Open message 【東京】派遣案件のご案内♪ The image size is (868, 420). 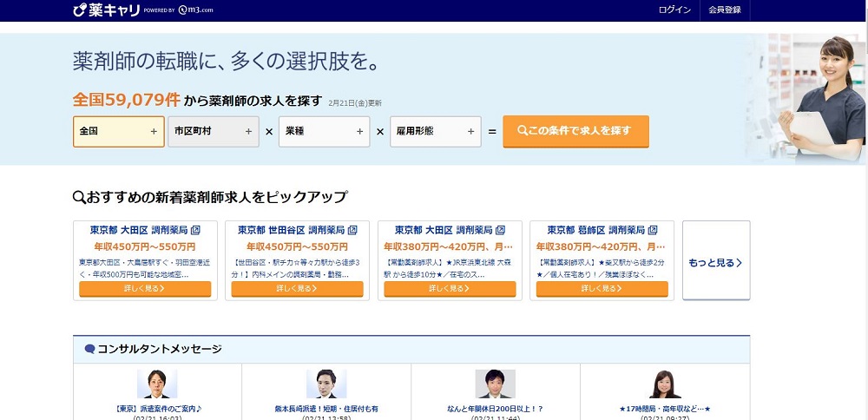point(158,409)
